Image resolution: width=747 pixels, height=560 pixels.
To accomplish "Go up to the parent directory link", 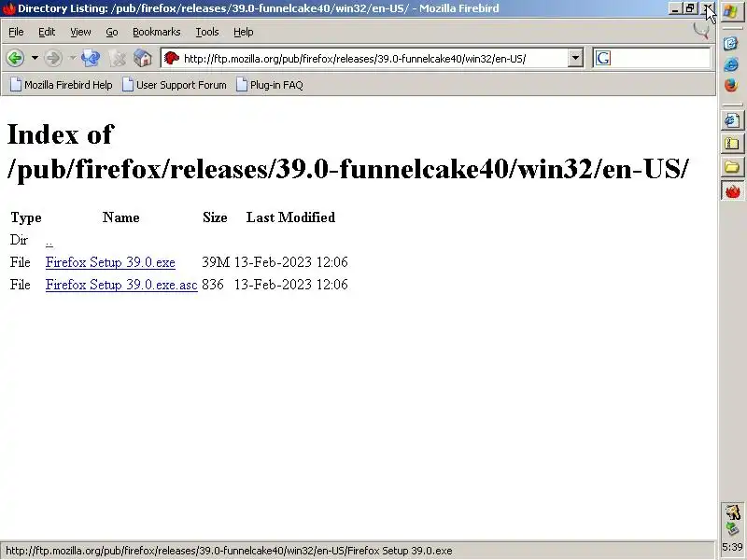I will pos(49,242).
